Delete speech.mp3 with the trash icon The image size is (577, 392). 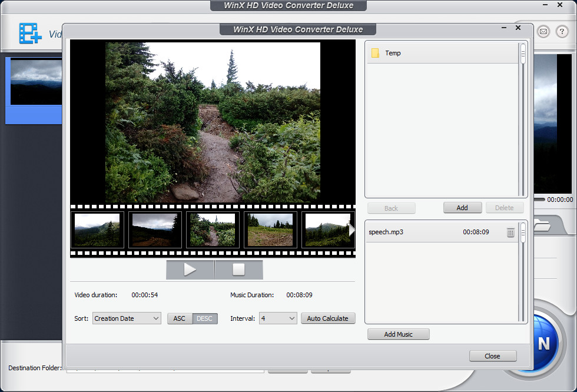tap(510, 232)
